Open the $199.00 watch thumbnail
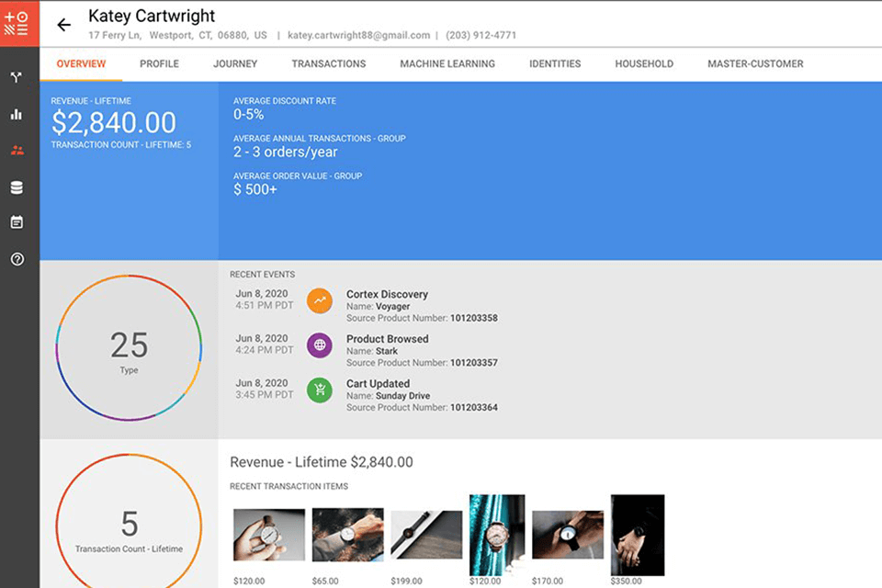This screenshot has height=588, width=882. [426, 535]
